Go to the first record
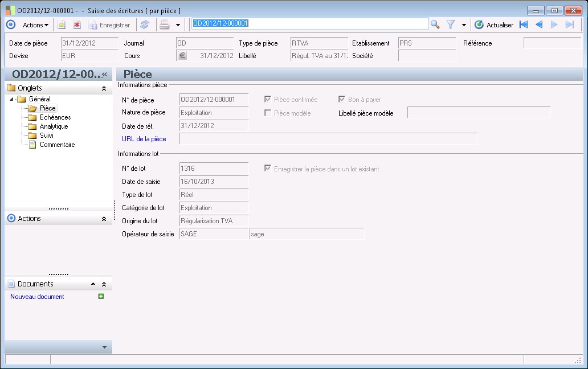Screen dimensions: 588x369 point(524,24)
